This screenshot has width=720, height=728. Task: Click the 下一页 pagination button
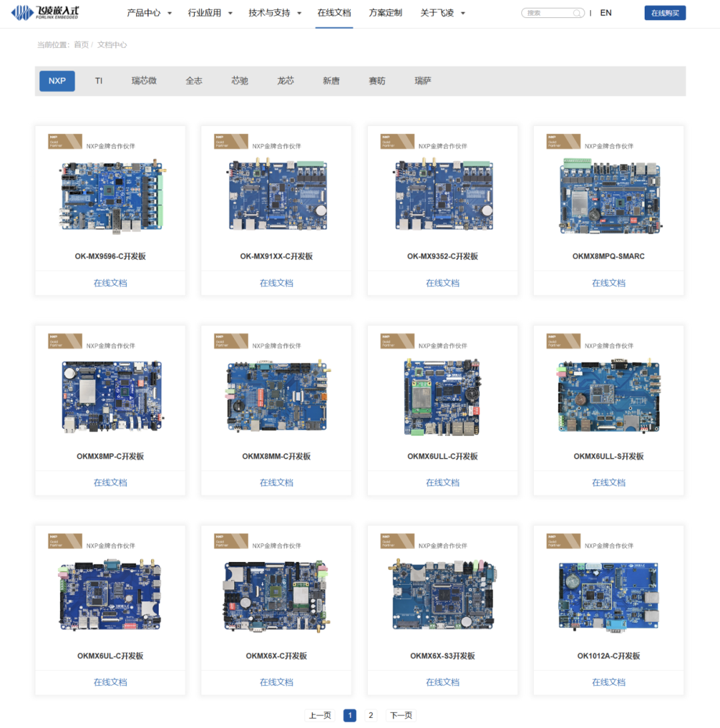tap(401, 715)
